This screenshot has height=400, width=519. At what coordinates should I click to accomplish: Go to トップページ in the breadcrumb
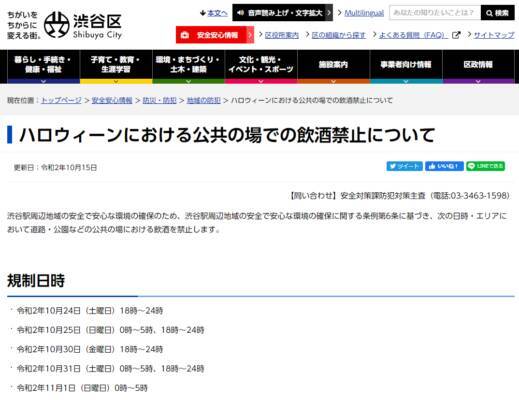pyautogui.click(x=61, y=100)
